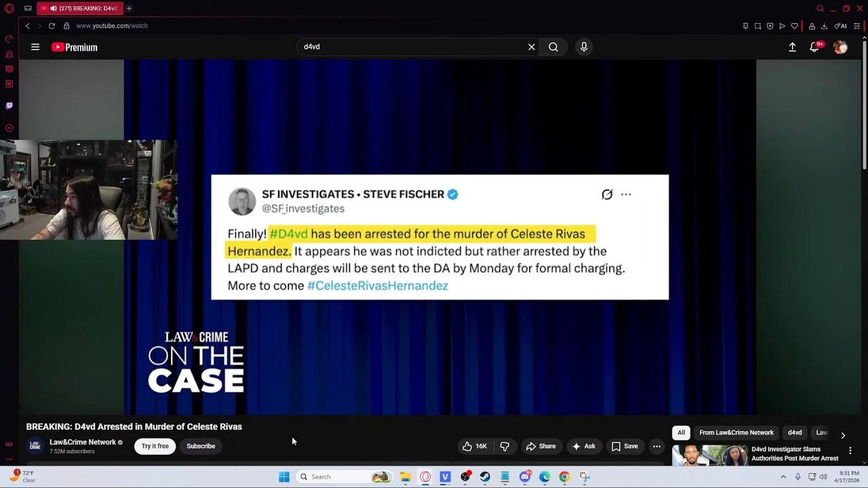Image resolution: width=868 pixels, height=488 pixels.
Task: Switch to the BREAKING: D4vd browser tab
Action: tap(79, 8)
